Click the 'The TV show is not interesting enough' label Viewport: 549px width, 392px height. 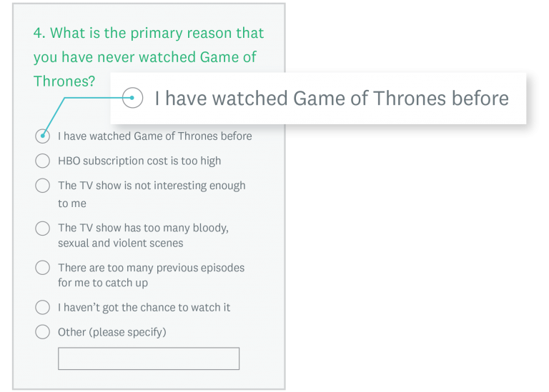pos(151,186)
